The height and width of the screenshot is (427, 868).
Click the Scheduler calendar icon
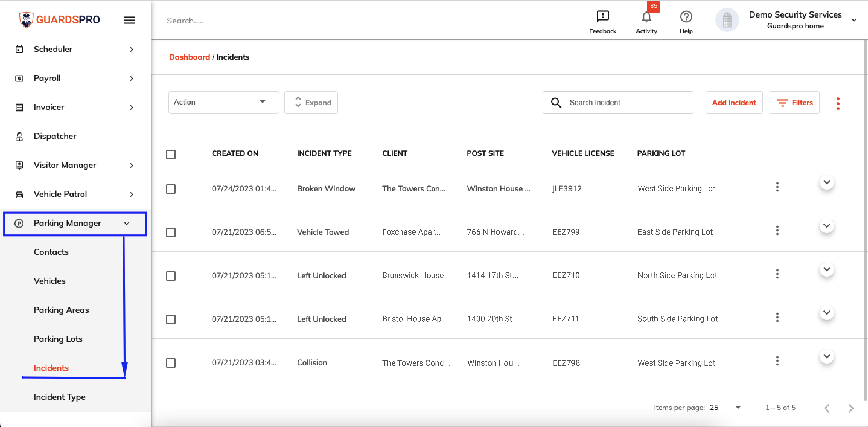click(x=19, y=49)
